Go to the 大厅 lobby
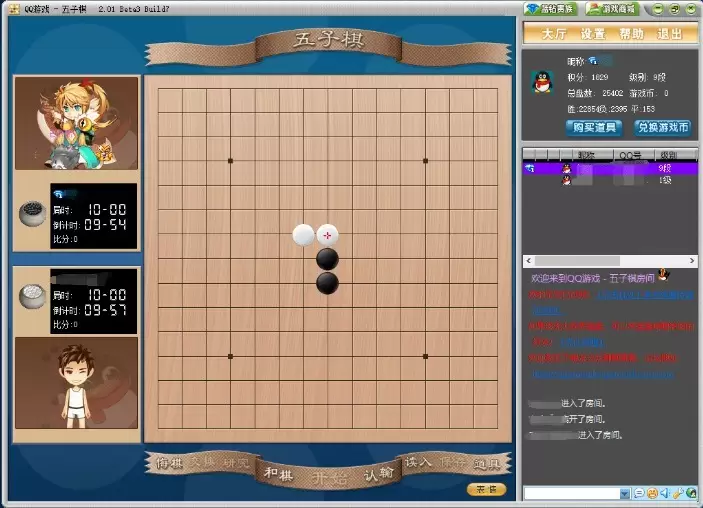The image size is (703, 508). click(x=555, y=34)
